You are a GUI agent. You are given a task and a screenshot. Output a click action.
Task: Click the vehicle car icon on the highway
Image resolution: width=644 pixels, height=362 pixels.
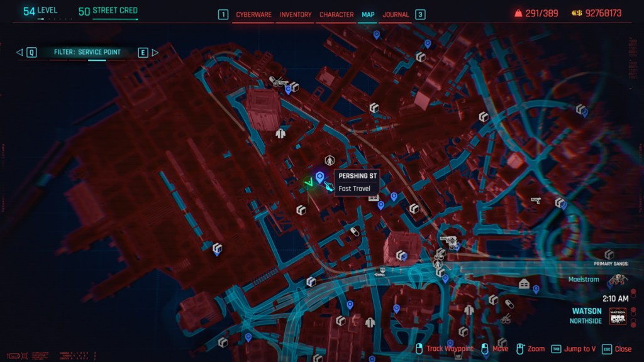pos(379,273)
